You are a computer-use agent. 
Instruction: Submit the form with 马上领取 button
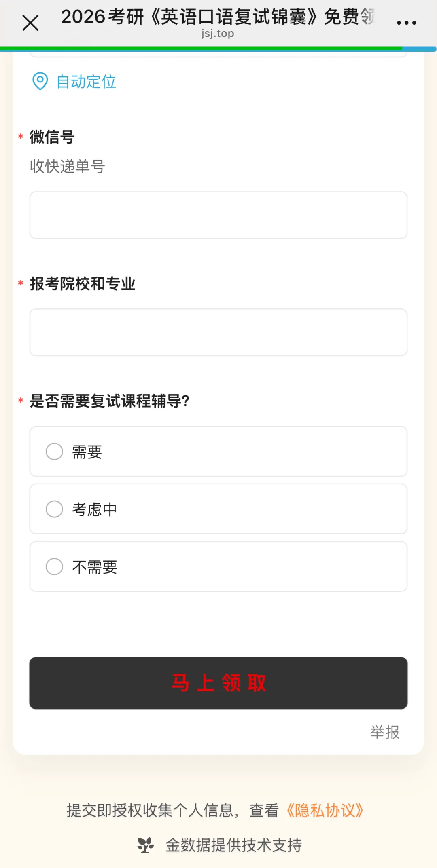click(218, 683)
